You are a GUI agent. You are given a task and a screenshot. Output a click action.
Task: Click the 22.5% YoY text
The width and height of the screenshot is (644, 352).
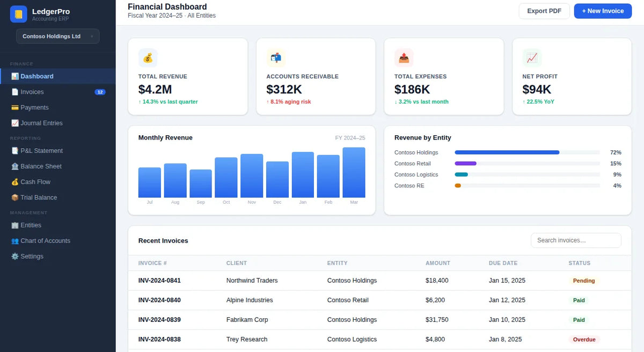coord(538,102)
